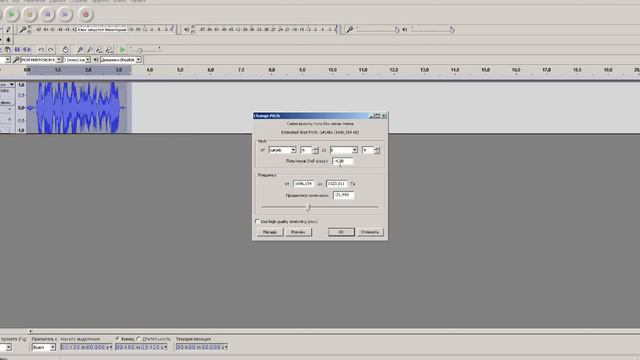Click the recording meter microphone icon

click(x=23, y=29)
